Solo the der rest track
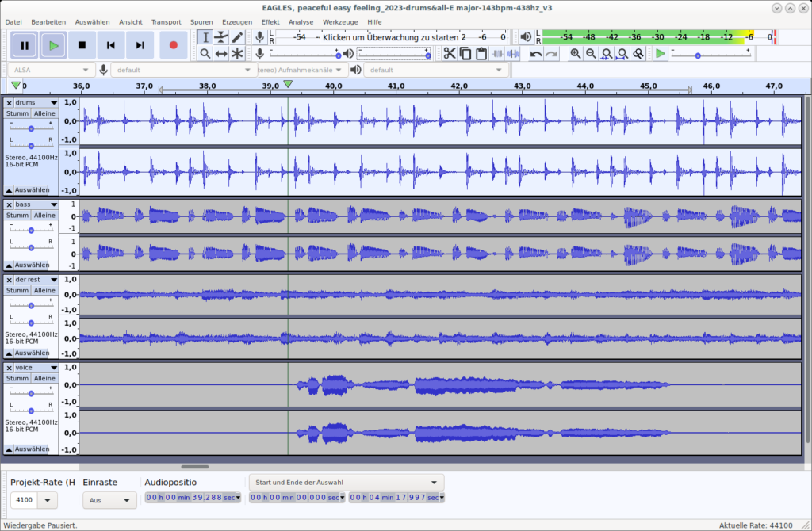812x531 pixels. point(44,290)
